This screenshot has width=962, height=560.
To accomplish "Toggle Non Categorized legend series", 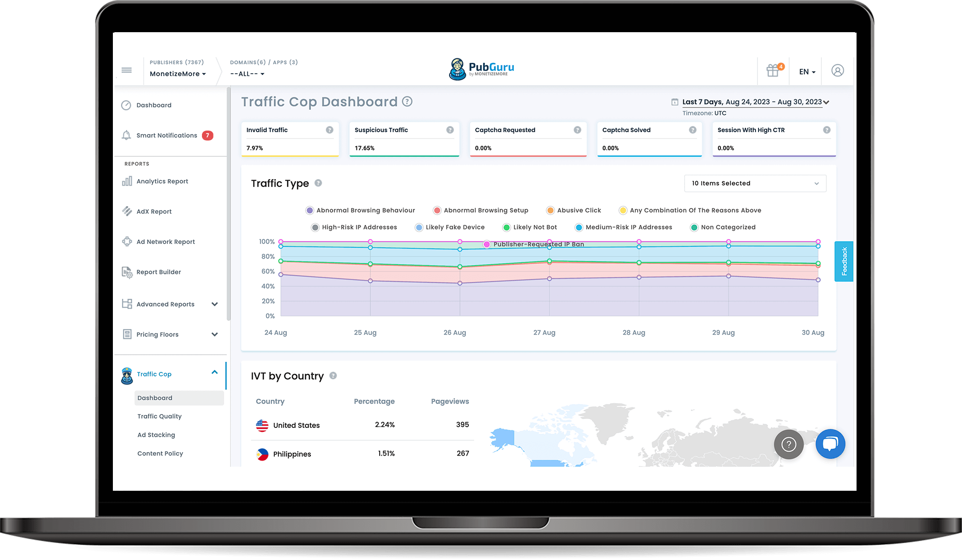I will 723,227.
